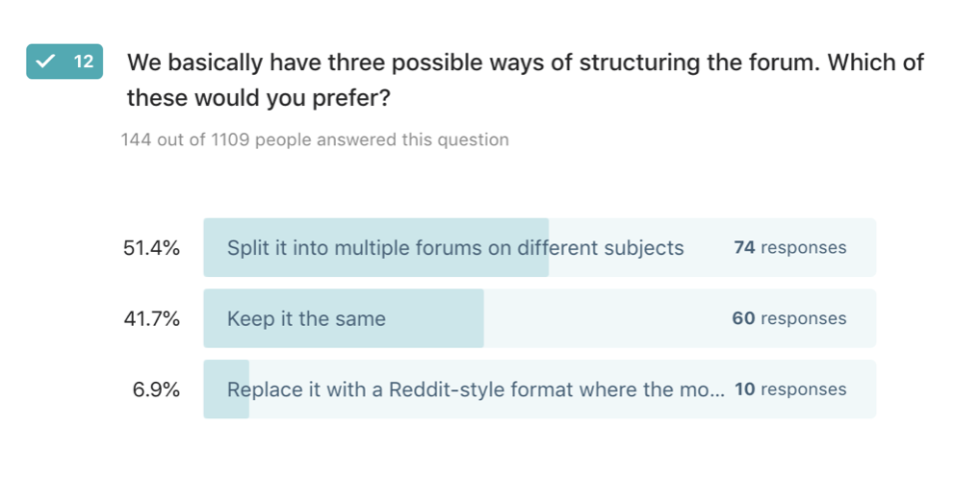This screenshot has height=477, width=980.
Task: Click the empty area of the 'Keep it the same' bar
Action: (x=680, y=318)
